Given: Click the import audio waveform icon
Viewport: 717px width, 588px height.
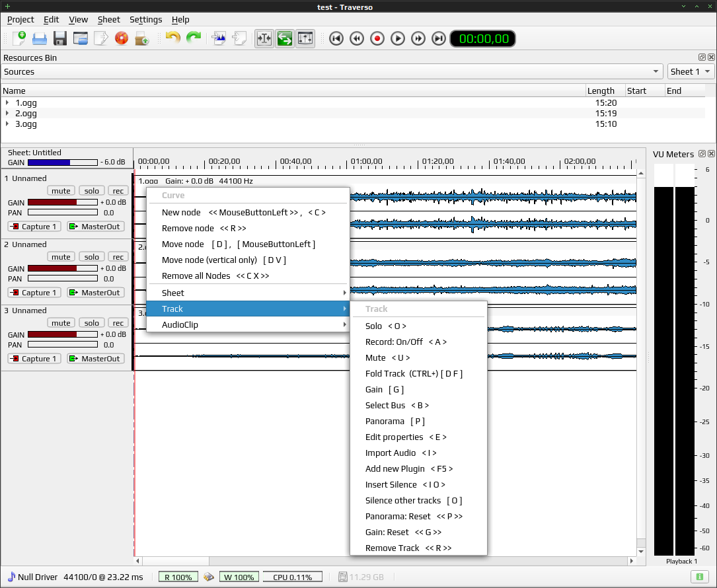Looking at the screenshot, I should [x=219, y=38].
